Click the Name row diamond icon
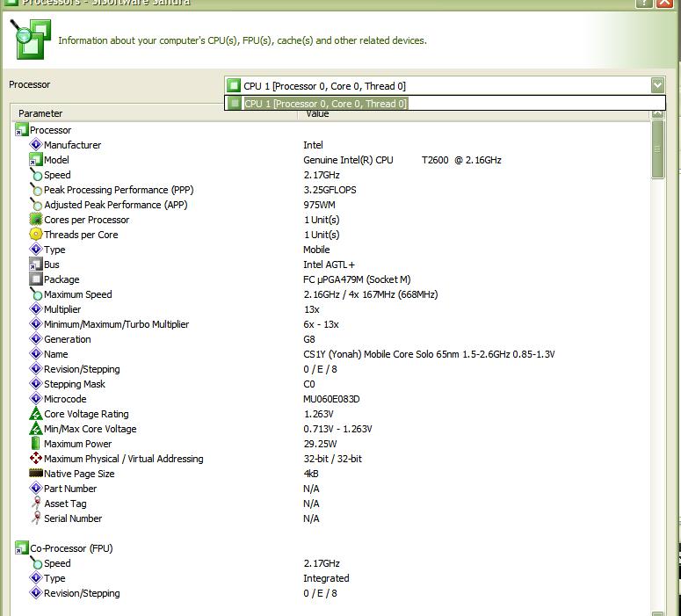The height and width of the screenshot is (616, 681). click(36, 353)
